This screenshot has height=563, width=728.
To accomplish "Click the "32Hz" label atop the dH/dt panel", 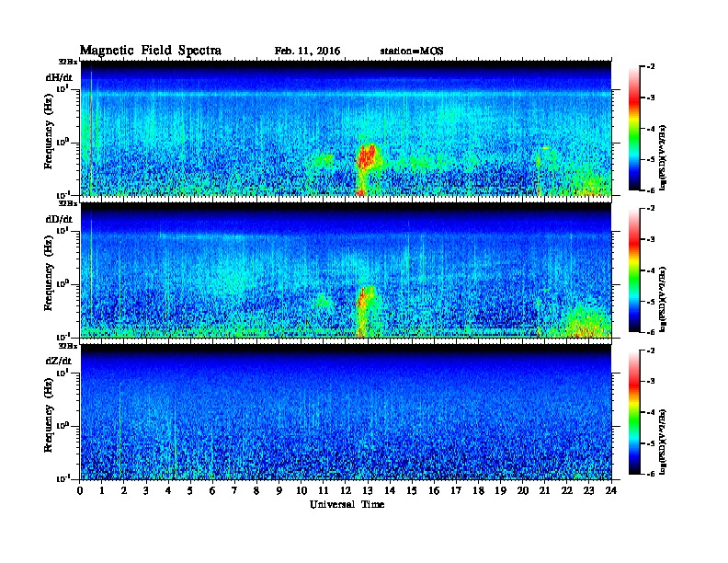I will coord(68,62).
